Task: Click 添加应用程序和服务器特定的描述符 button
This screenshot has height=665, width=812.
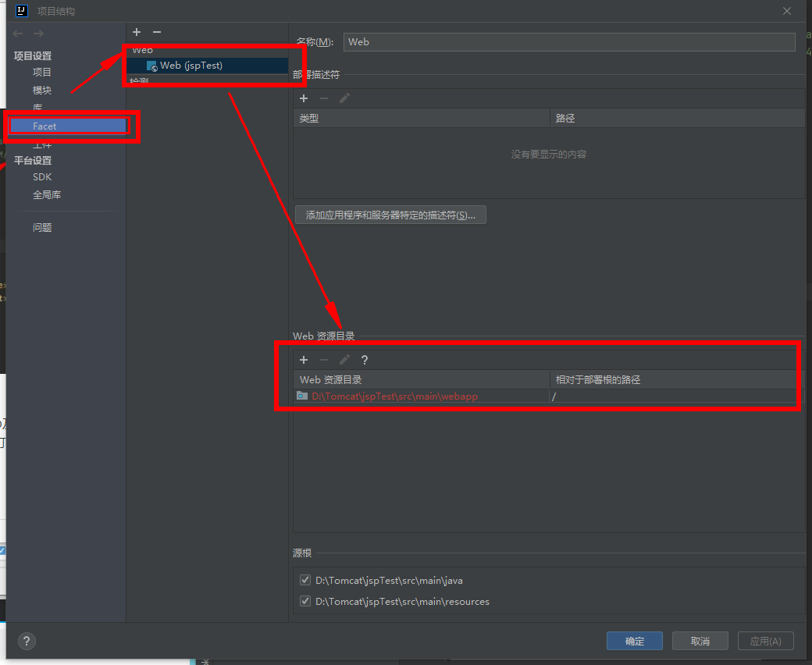Action: (390, 215)
